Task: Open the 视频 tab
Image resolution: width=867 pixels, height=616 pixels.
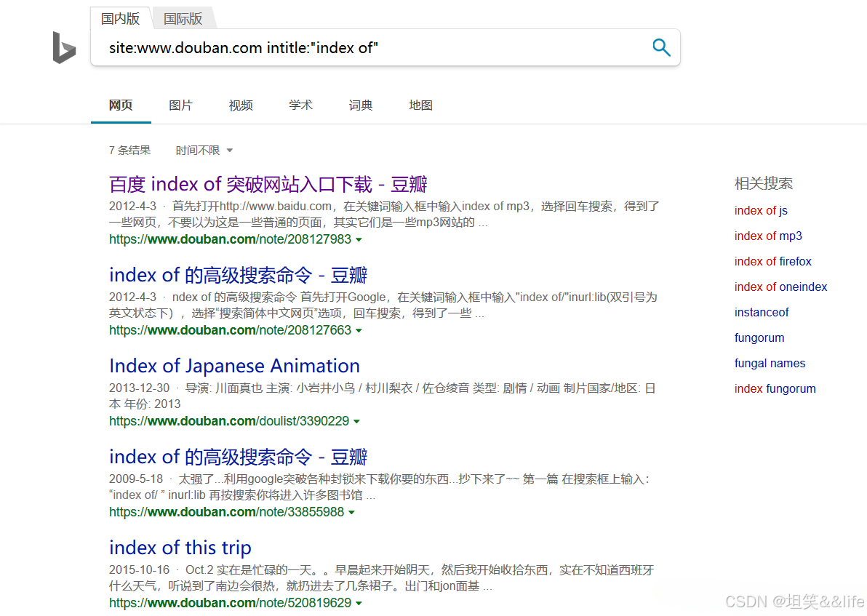Action: pos(241,105)
